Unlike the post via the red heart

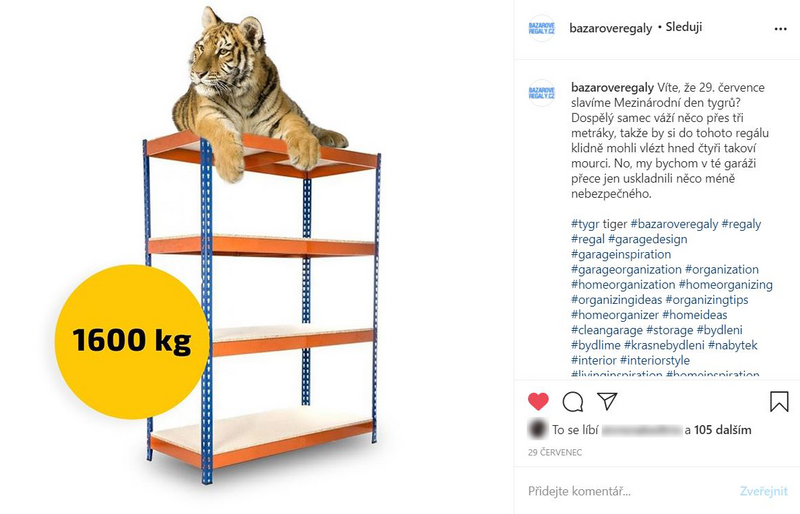538,402
